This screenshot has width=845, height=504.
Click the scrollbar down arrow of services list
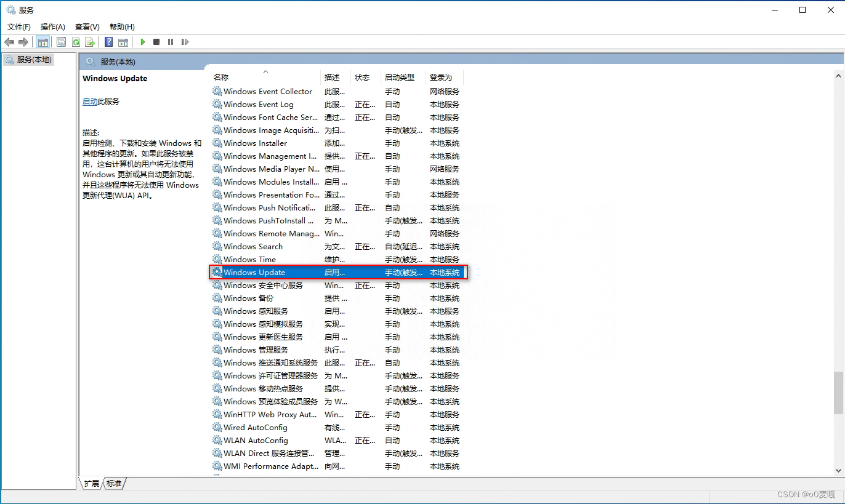coord(839,470)
